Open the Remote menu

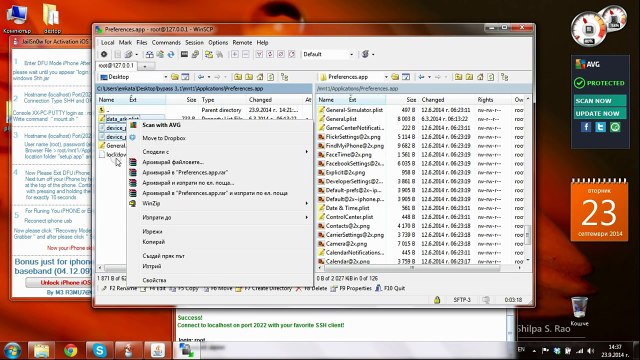point(242,42)
